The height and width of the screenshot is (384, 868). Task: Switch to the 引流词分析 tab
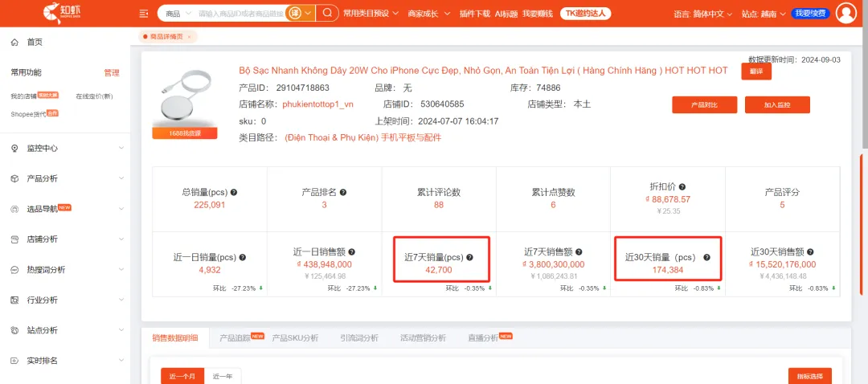(x=359, y=338)
